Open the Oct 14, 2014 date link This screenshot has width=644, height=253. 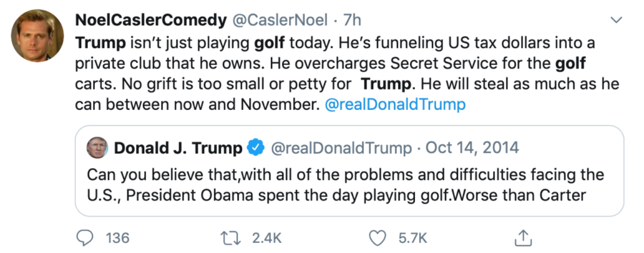(472, 147)
